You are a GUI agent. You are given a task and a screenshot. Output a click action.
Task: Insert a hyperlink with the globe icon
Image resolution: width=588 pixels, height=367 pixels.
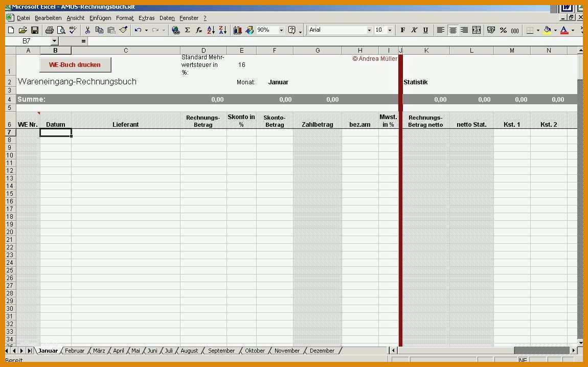pyautogui.click(x=175, y=30)
